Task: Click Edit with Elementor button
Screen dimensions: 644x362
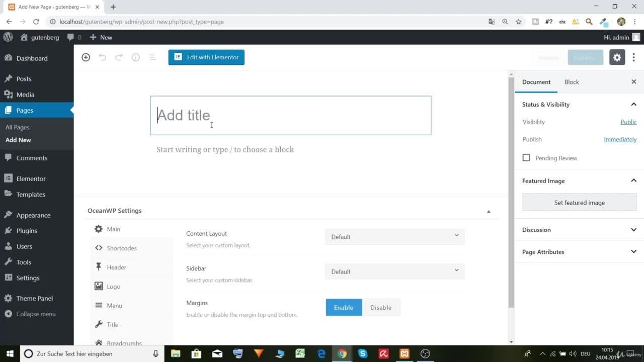Action: 206,57
